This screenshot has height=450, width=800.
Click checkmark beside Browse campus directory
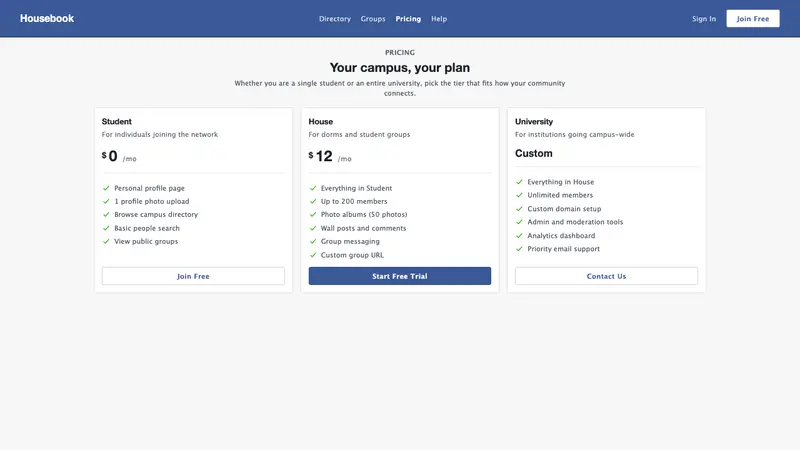click(106, 215)
